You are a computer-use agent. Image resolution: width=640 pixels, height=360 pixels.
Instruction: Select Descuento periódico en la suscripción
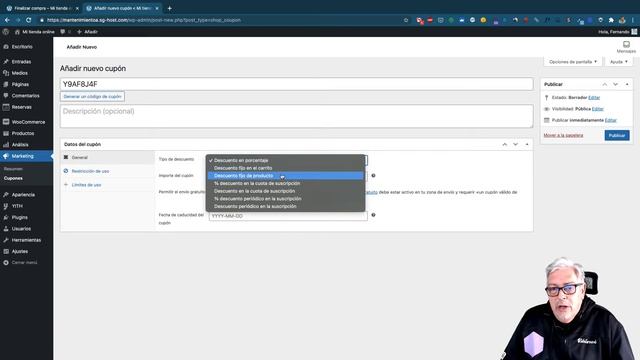click(285, 206)
